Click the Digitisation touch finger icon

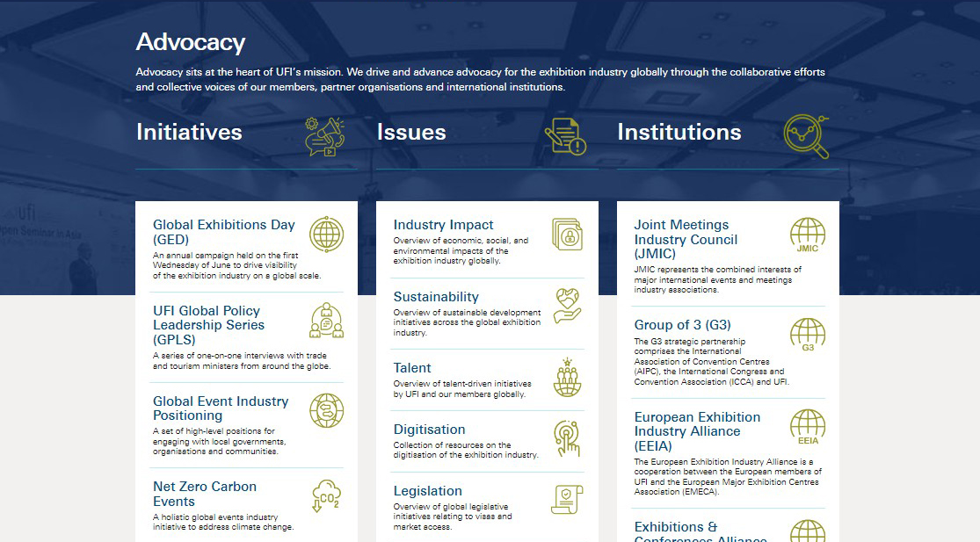click(567, 438)
